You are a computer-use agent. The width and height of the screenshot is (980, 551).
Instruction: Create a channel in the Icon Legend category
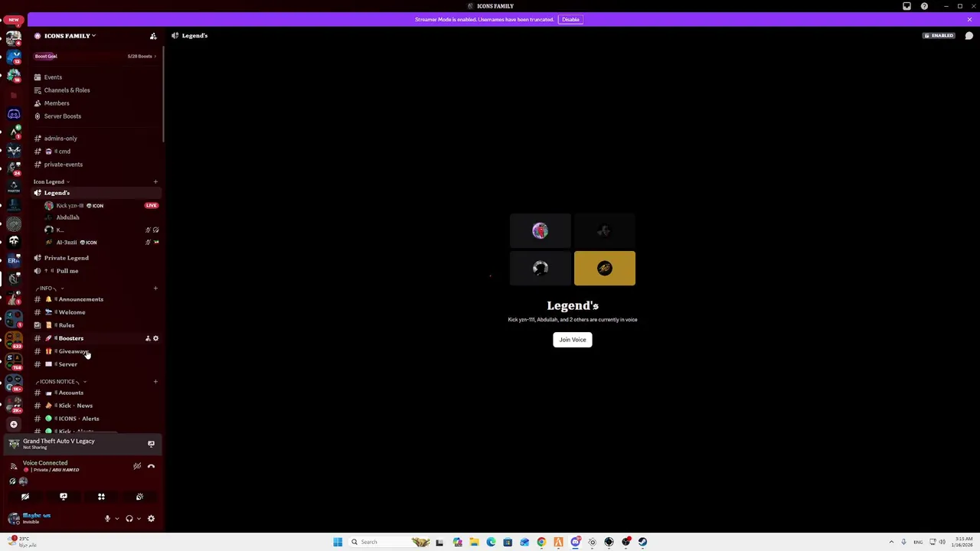tap(155, 182)
